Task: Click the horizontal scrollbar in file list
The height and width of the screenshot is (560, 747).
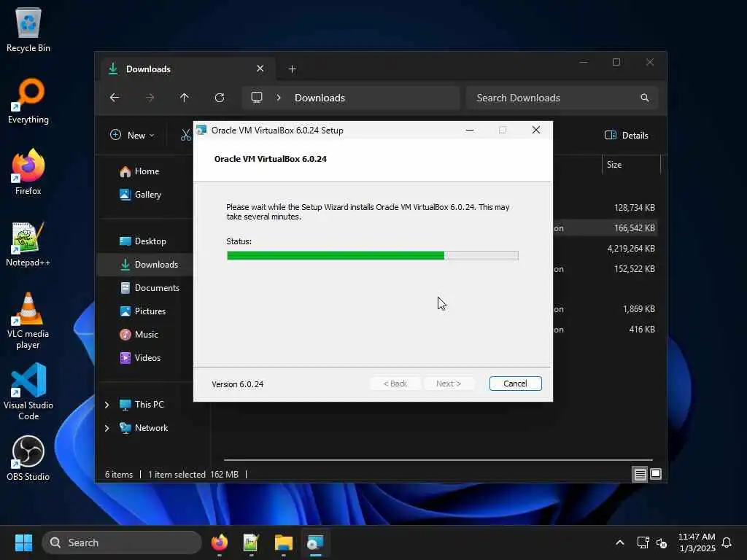Action: click(x=438, y=460)
